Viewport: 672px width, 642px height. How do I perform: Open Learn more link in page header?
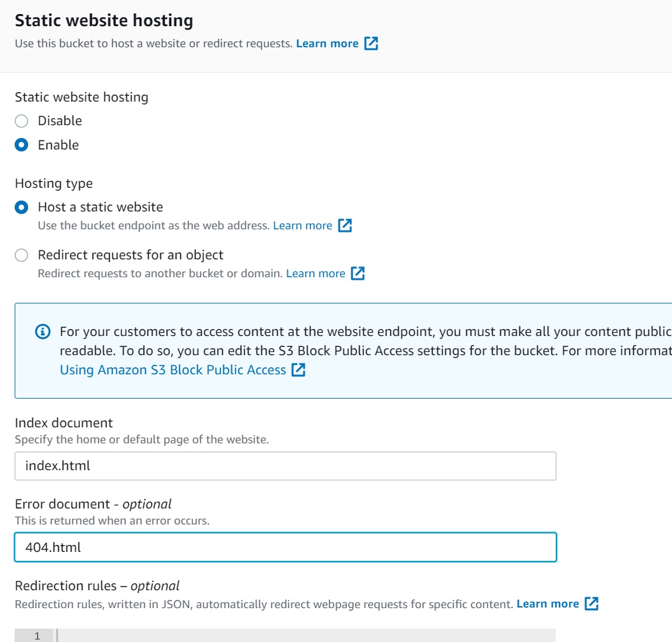click(327, 44)
